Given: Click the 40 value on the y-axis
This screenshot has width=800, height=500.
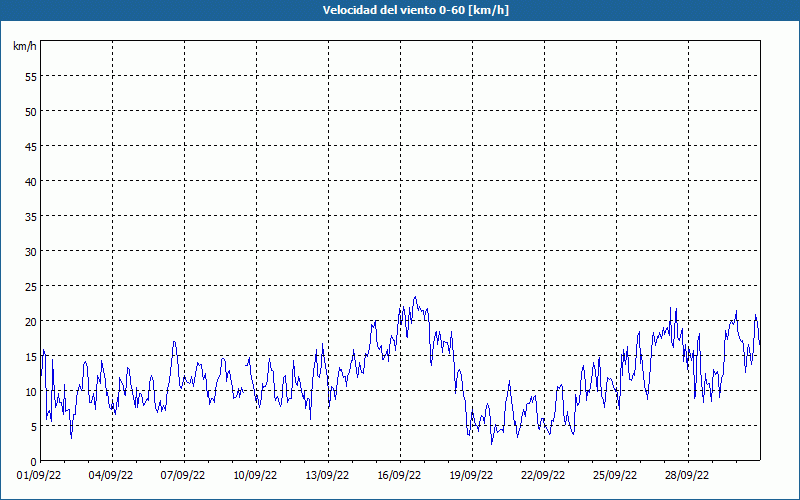Looking at the screenshot, I should click(31, 182).
